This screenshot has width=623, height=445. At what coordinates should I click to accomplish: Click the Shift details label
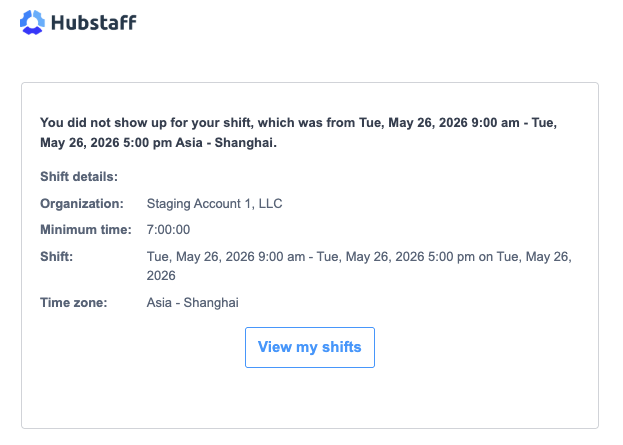tap(79, 176)
